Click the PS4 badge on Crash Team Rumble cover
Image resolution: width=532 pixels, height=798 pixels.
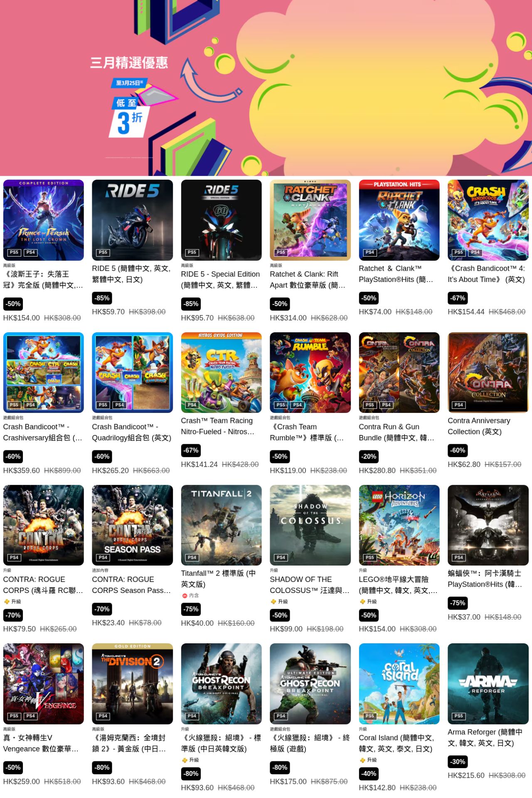298,405
